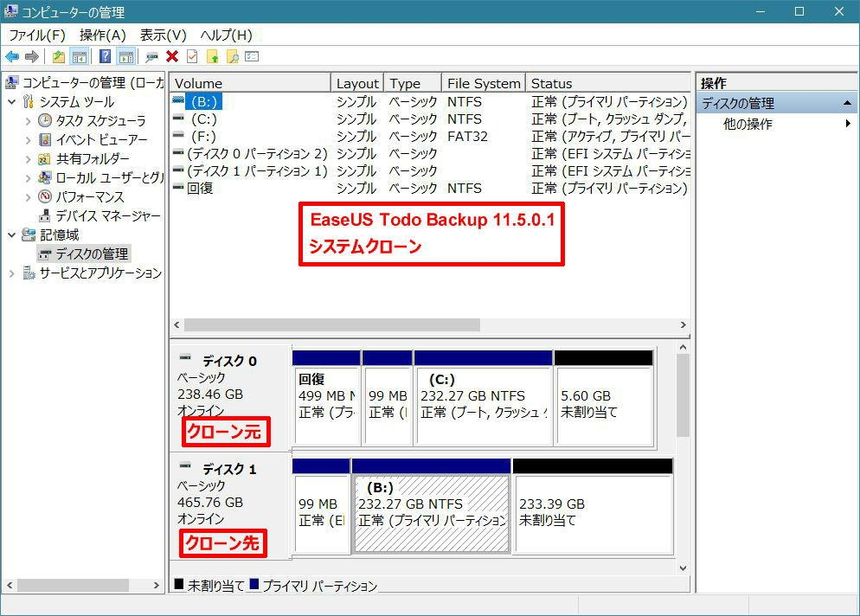Image resolution: width=860 pixels, height=616 pixels.
Task: Toggle the action pane toolbar icon
Action: coord(126,56)
